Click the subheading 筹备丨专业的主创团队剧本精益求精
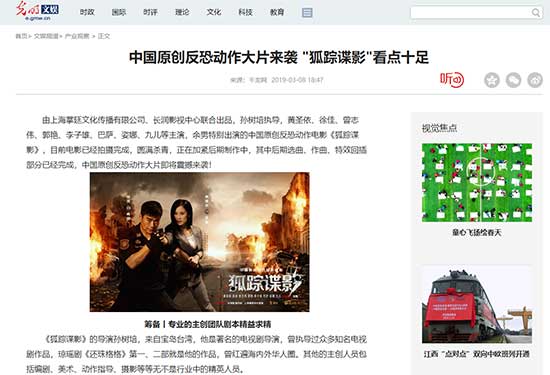Screen dimensions: 550x375 208,324
